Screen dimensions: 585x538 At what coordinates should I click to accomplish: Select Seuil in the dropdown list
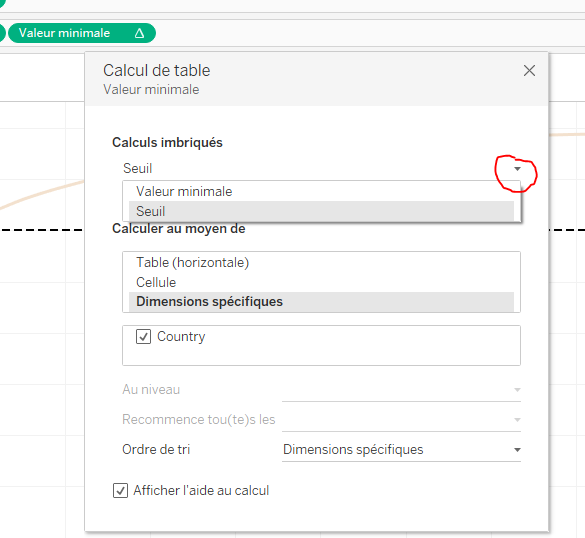click(x=321, y=211)
